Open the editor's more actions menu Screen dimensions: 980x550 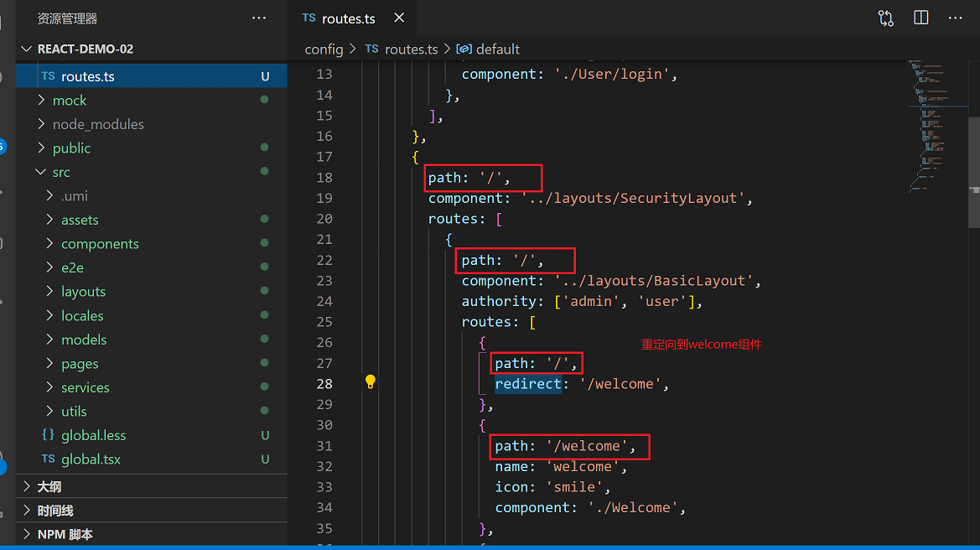click(x=955, y=18)
